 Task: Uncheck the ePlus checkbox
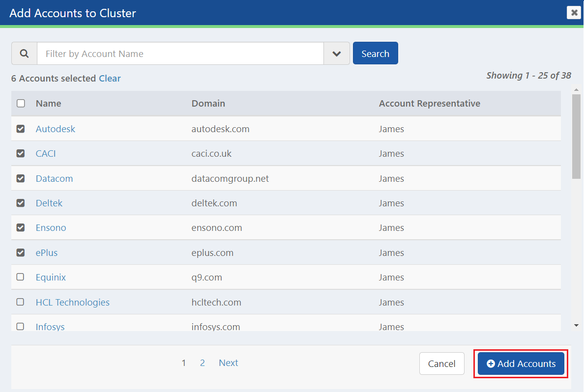point(21,252)
